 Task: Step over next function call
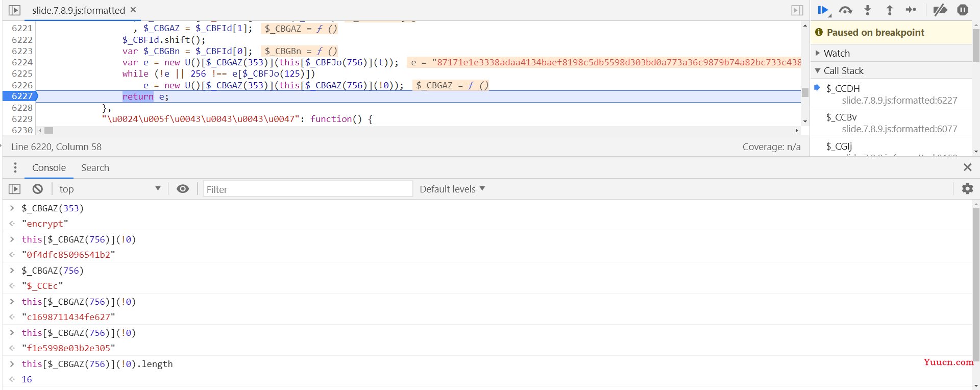(845, 10)
